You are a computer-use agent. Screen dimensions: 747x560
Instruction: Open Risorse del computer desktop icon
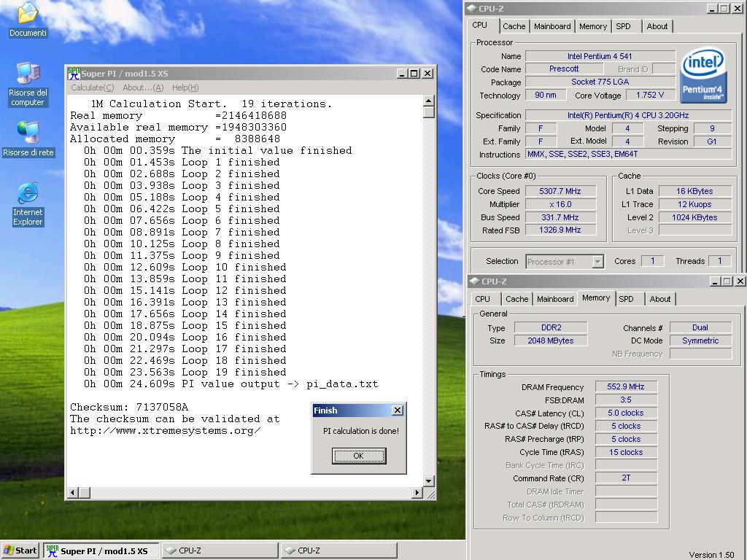(28, 85)
